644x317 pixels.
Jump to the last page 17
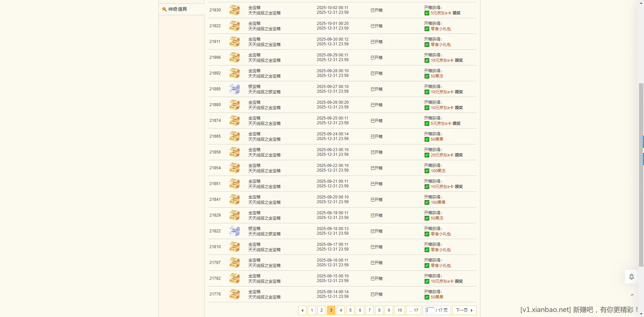click(x=414, y=310)
